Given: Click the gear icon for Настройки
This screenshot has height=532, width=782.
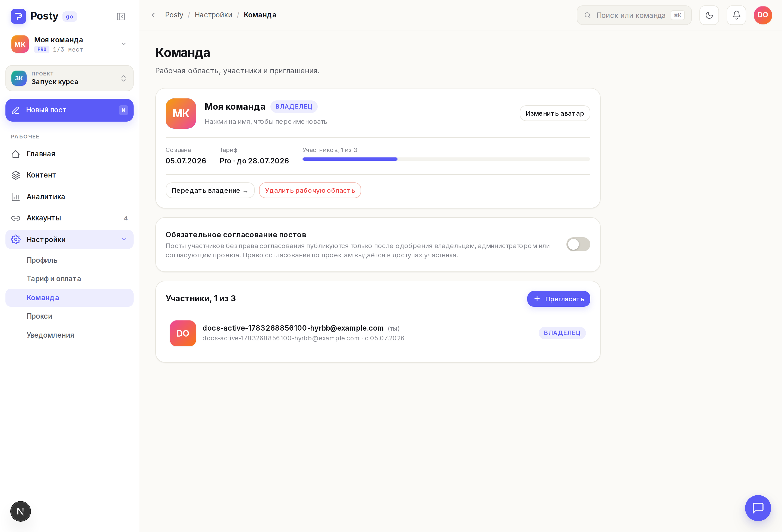Looking at the screenshot, I should [15, 239].
